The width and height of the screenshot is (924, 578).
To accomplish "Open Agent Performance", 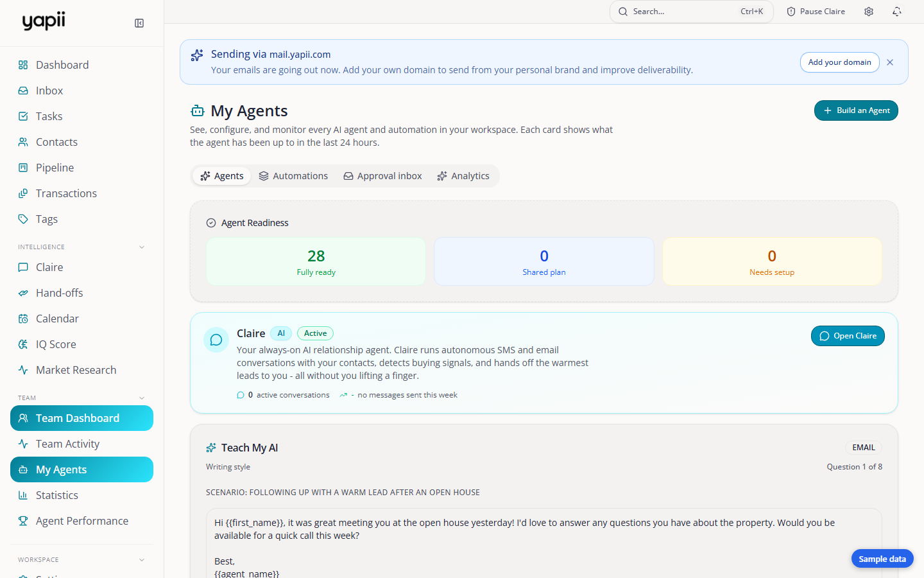I will tap(81, 521).
